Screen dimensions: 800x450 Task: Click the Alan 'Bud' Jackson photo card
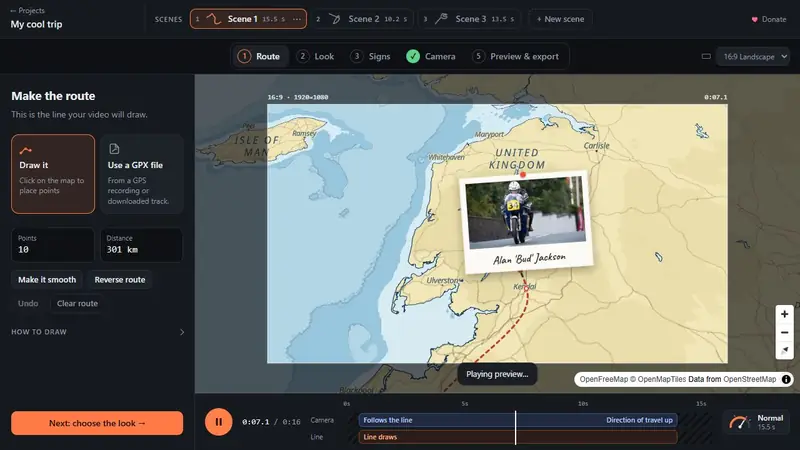(526, 221)
